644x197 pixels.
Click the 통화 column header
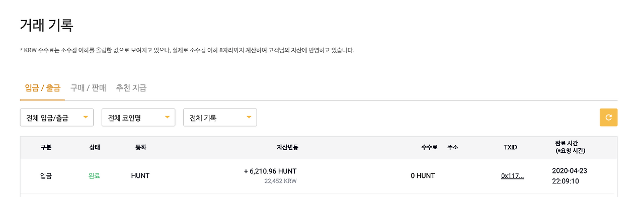click(140, 147)
